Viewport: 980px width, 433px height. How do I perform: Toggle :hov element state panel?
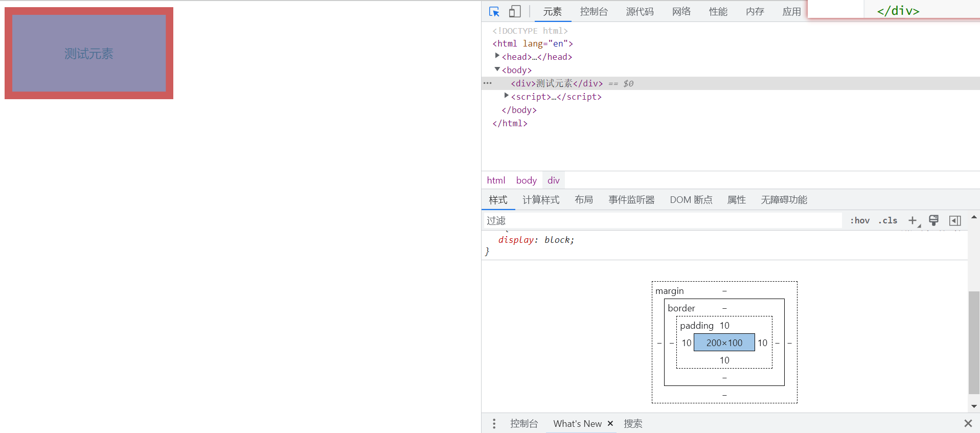coord(860,220)
